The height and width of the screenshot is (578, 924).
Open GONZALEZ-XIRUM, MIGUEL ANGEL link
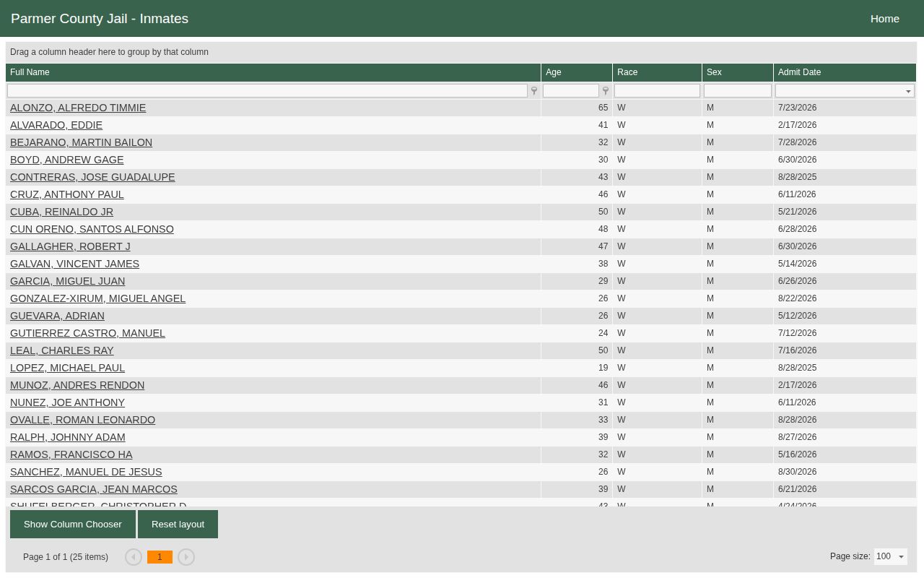pos(97,298)
